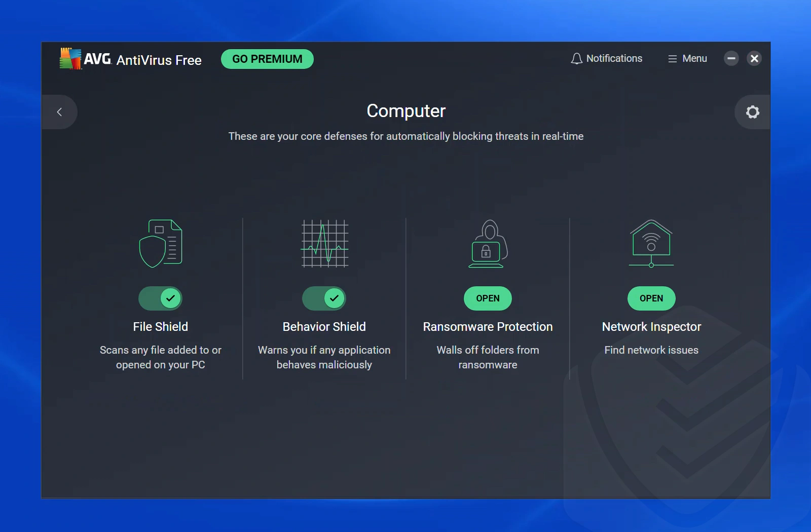Close the AVG AntiVirus window
Image resolution: width=811 pixels, height=532 pixels.
click(754, 59)
